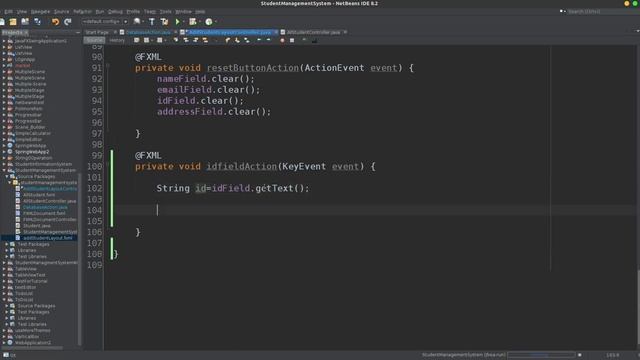Viewport: 640px width, 360px height.
Task: Click the New Project toolbar icon
Action: coord(13,22)
